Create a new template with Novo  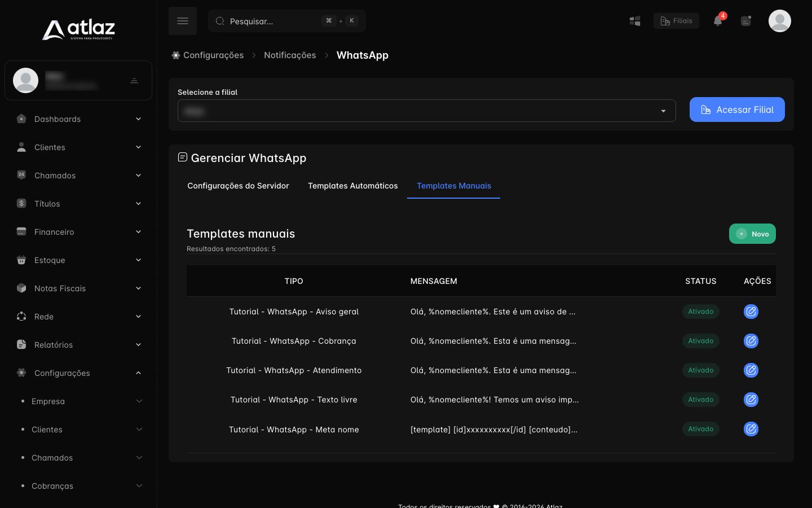(752, 234)
